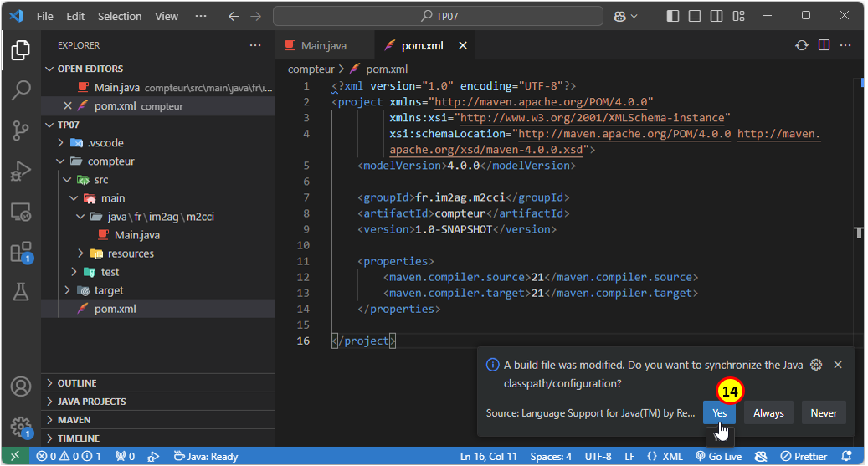Click the Never button in notification
The image size is (868, 466).
point(823,412)
